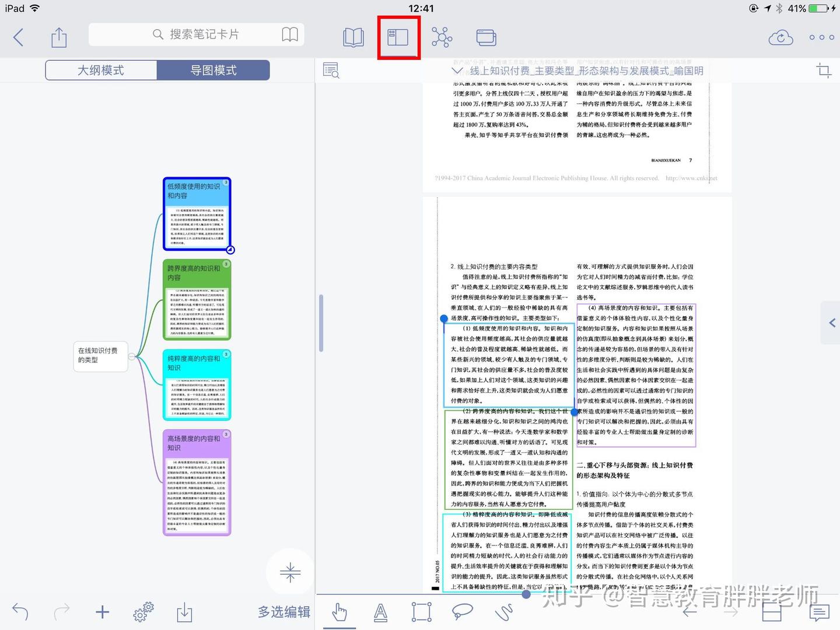Viewport: 840px width, 630px height.
Task: Select the text highlight tool
Action: pos(380,611)
